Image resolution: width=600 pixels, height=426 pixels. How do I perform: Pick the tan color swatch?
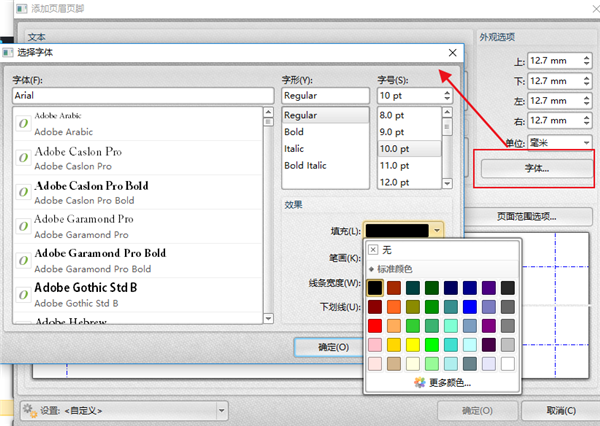click(x=394, y=364)
